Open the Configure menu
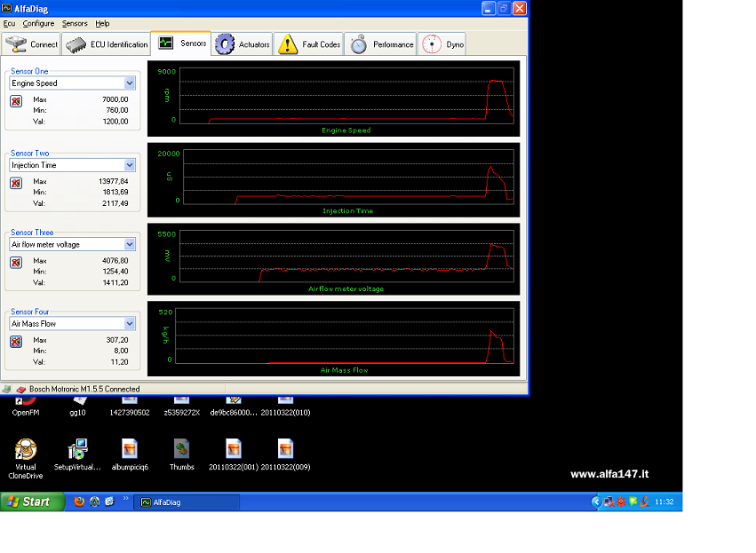Viewport: 756px width, 553px height. [x=38, y=24]
